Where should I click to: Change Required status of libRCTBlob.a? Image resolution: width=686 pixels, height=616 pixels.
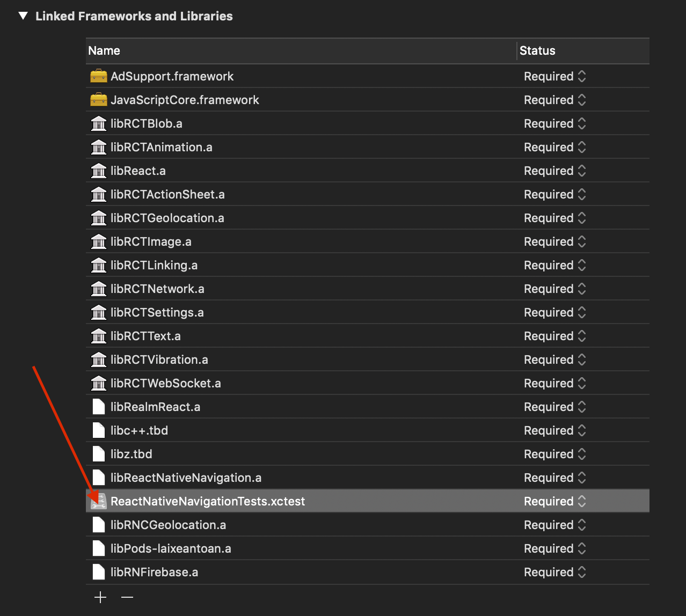555,123
